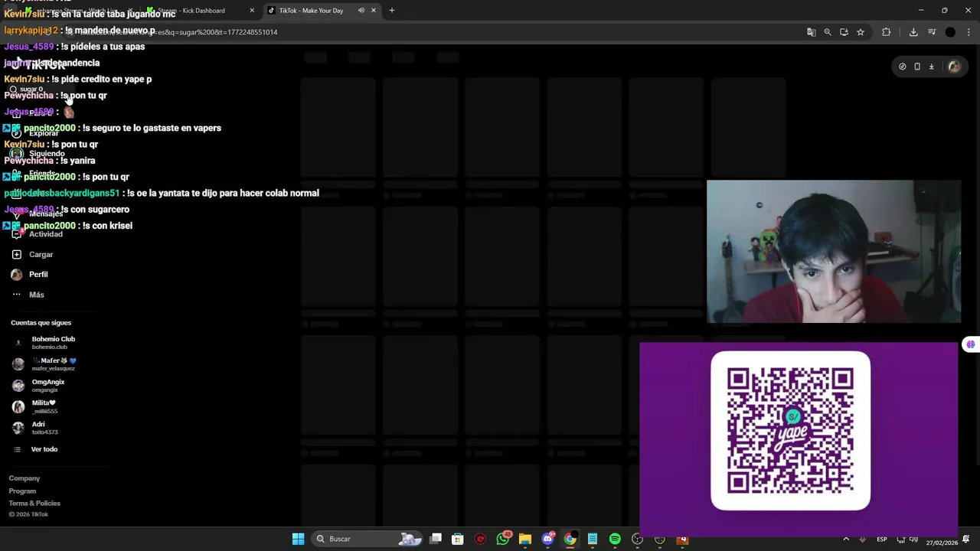
Task: Mute the TikTok tab audio icon
Action: (x=361, y=11)
